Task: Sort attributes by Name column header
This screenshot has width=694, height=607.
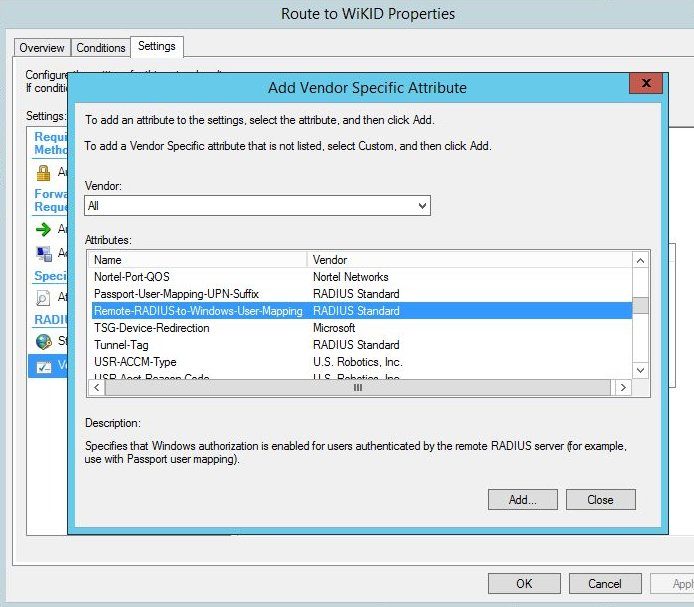Action: 197,259
